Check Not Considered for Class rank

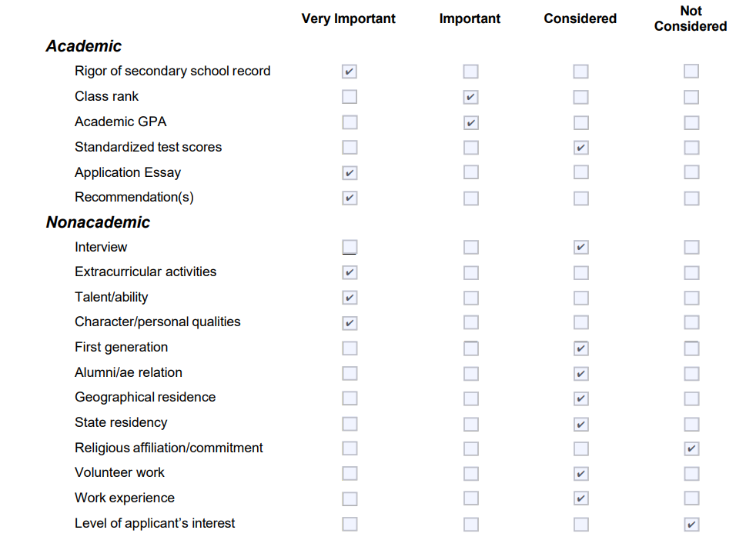pos(691,97)
